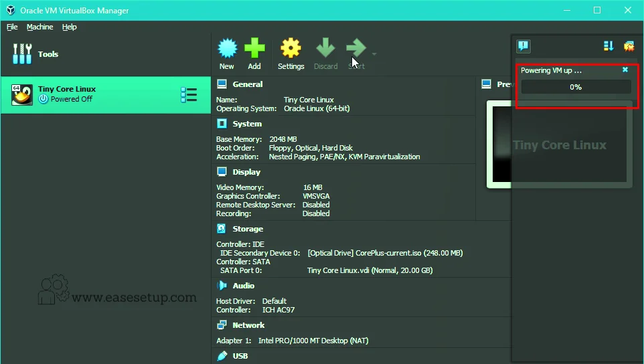Click the green Add machine icon
The height and width of the screenshot is (364, 644).
(254, 48)
